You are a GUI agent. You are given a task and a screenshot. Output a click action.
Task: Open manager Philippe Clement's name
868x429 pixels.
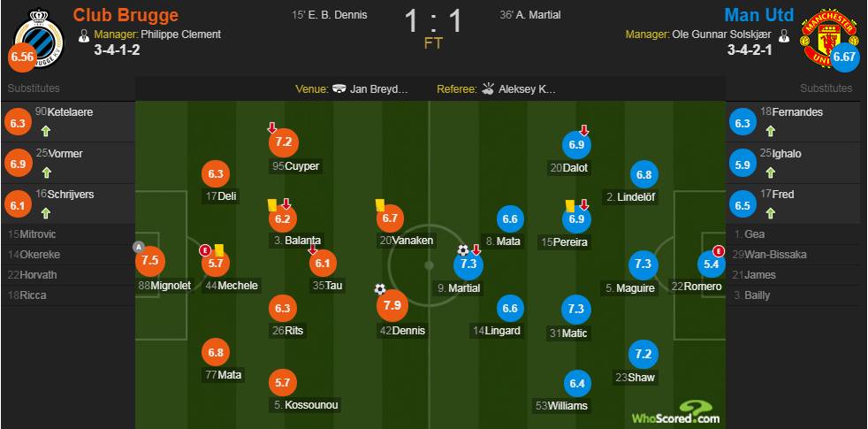pyautogui.click(x=180, y=34)
